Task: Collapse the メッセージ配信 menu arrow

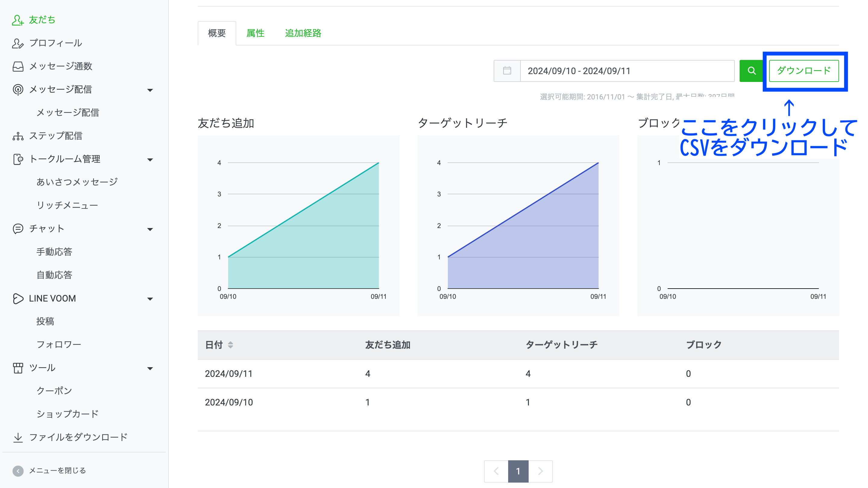Action: click(x=150, y=90)
